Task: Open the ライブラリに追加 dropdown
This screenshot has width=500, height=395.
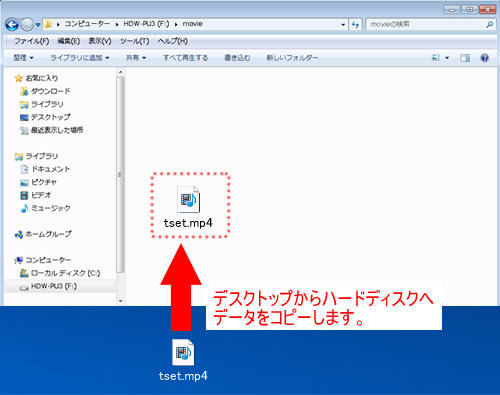Action: point(80,58)
